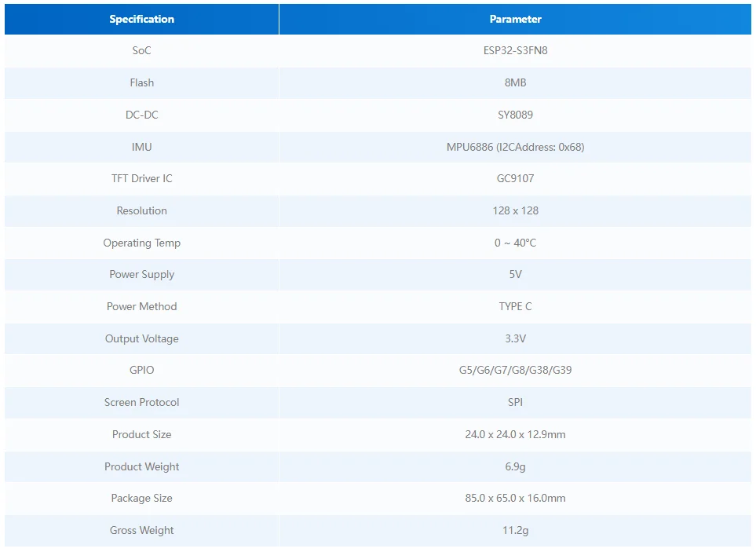The width and height of the screenshot is (756, 552).
Task: Click the Specification column header
Action: point(142,20)
